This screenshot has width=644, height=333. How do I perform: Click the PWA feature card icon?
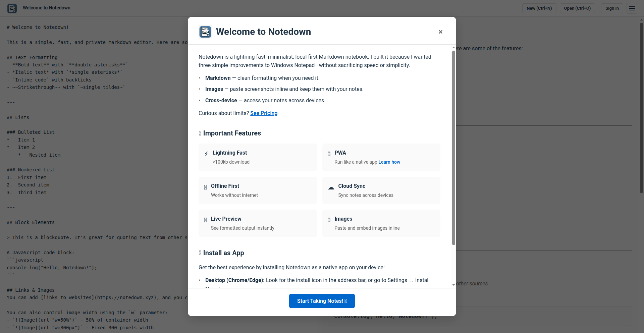click(329, 154)
